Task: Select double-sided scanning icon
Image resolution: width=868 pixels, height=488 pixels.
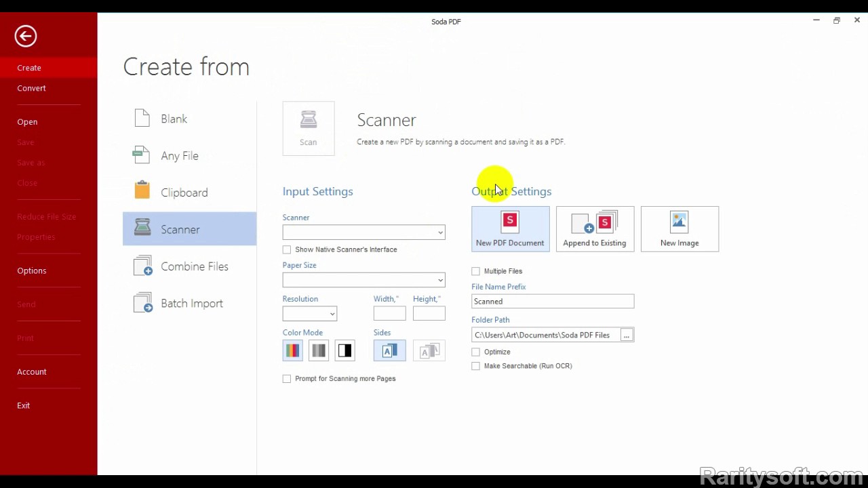Action: coord(429,350)
